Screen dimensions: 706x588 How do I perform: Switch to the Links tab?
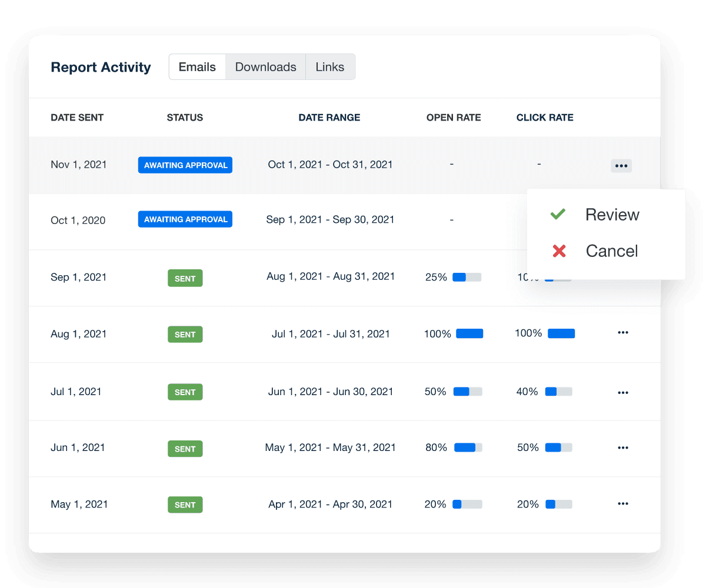point(330,66)
